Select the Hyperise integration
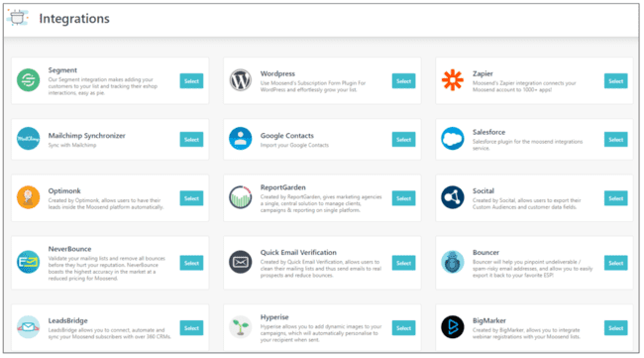Image resolution: width=644 pixels, height=358 pixels. pos(403,328)
